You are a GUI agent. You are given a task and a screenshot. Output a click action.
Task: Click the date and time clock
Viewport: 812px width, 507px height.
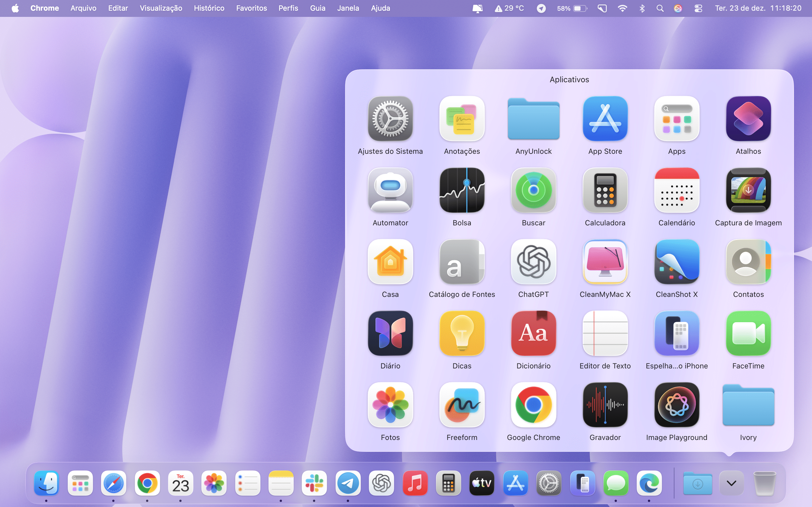click(x=758, y=8)
